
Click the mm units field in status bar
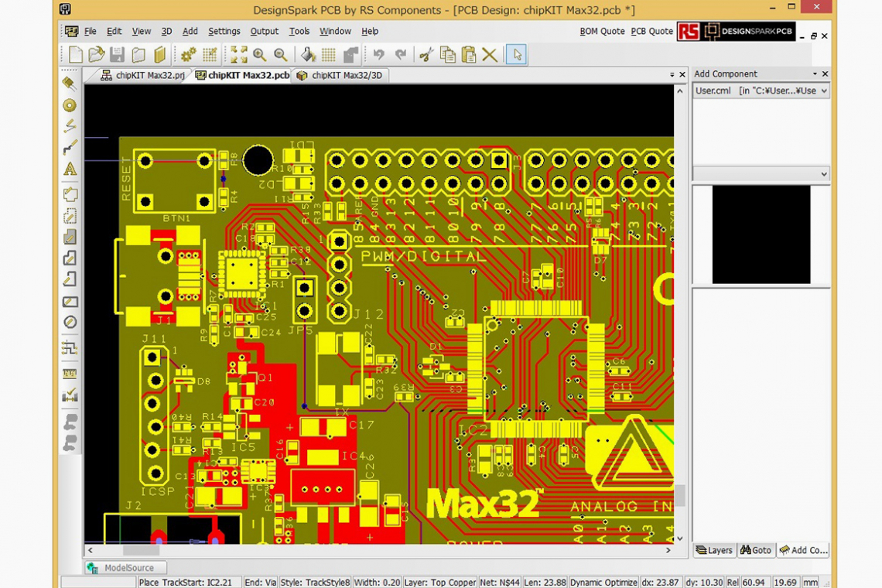tap(810, 583)
